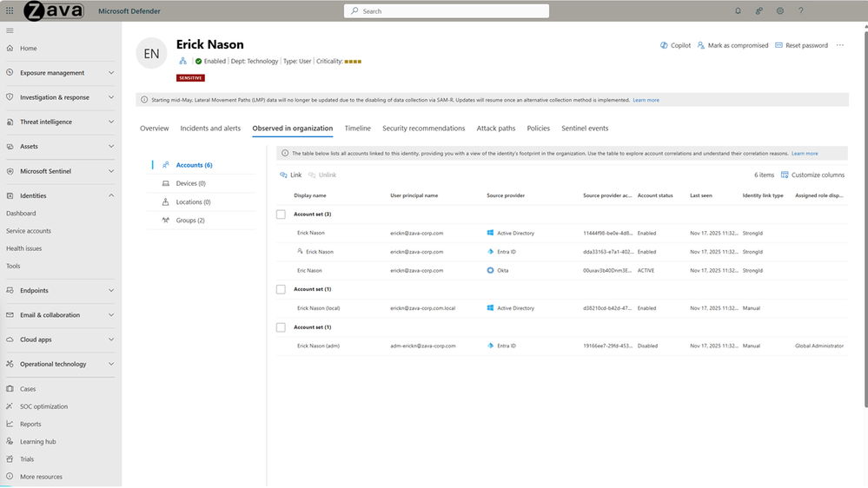Viewport: 868px width, 488px height.
Task: Click adm-erickn@zava-corp.com cell
Action: tap(423, 346)
